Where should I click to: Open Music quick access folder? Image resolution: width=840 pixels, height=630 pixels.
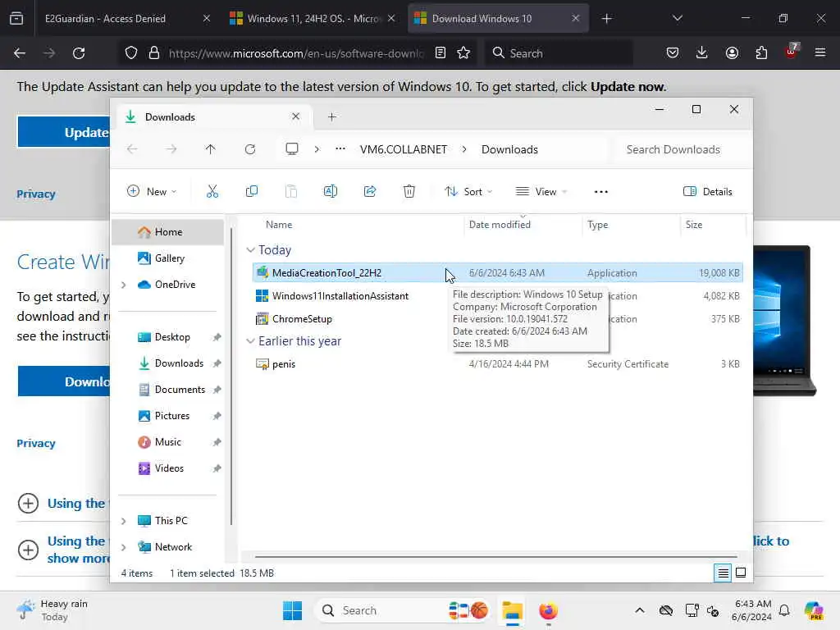(167, 442)
